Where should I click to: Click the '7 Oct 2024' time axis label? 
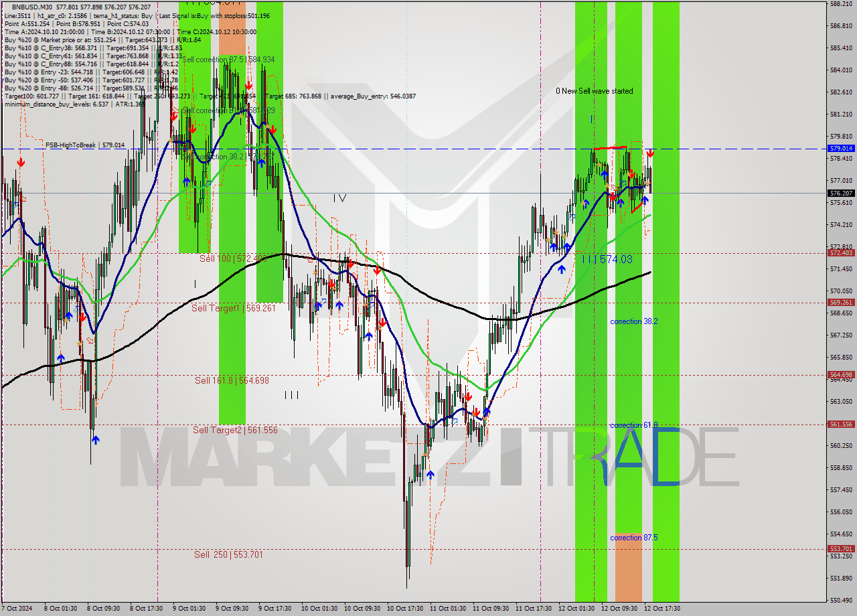point(17,609)
